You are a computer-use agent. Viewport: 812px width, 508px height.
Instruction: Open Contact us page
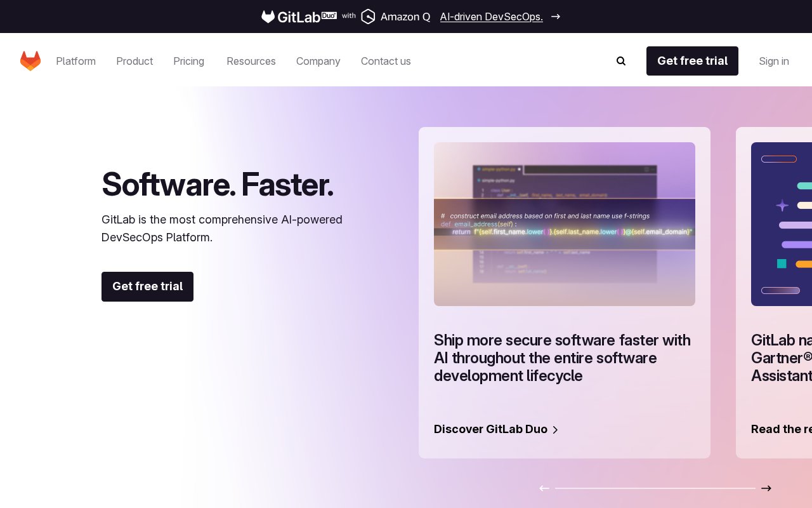[386, 61]
